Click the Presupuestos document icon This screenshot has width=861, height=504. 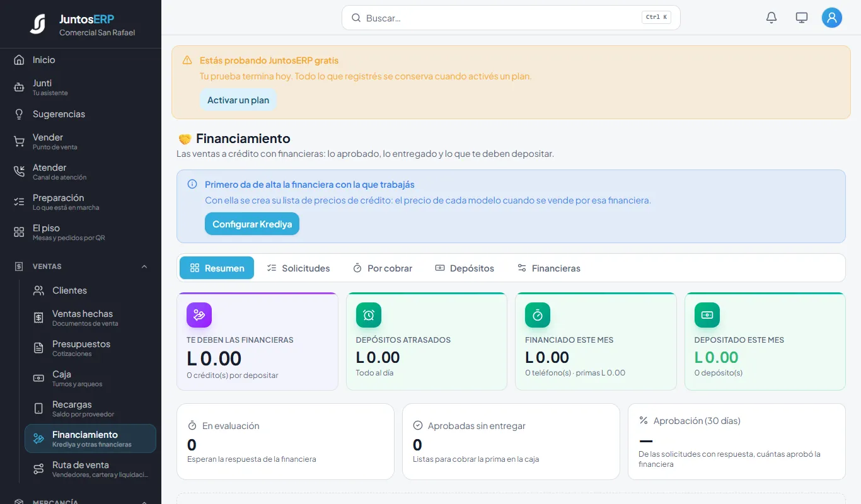click(x=38, y=348)
